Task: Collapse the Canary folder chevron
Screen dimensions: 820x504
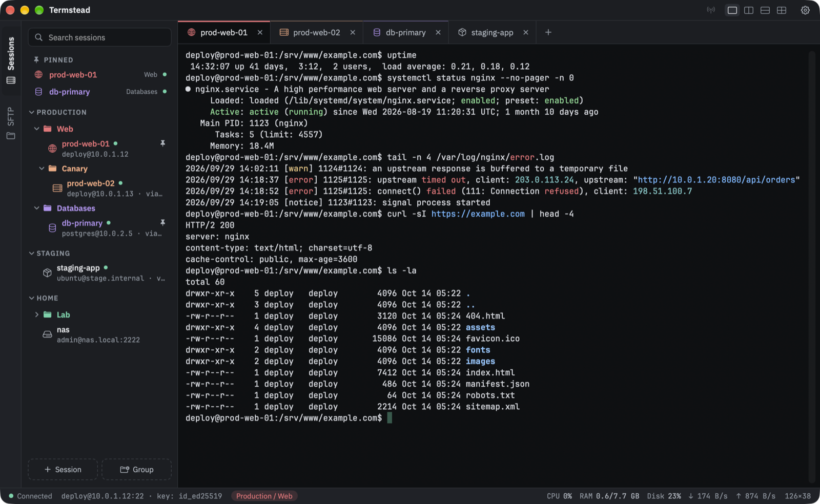Action: [x=42, y=168]
